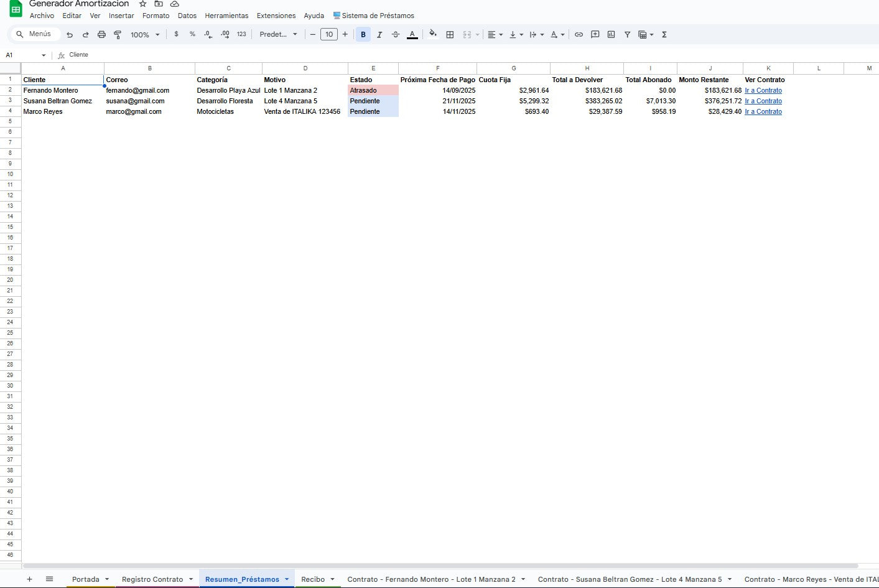The height and width of the screenshot is (588, 879).
Task: Insert a comment from the toolbar
Action: point(595,34)
